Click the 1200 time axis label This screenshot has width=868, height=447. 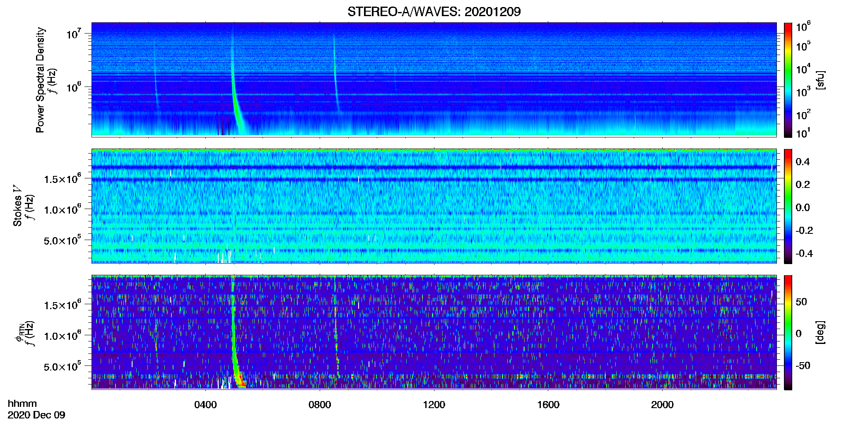(x=434, y=404)
